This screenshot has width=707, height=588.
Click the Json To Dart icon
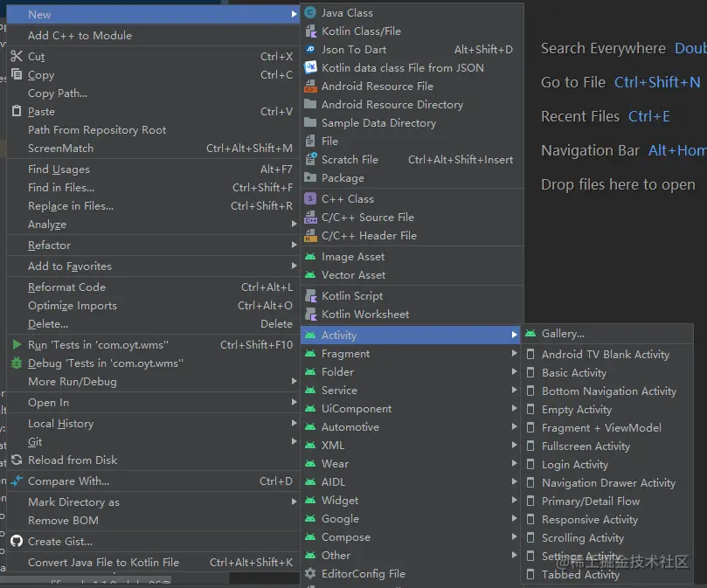coord(310,49)
